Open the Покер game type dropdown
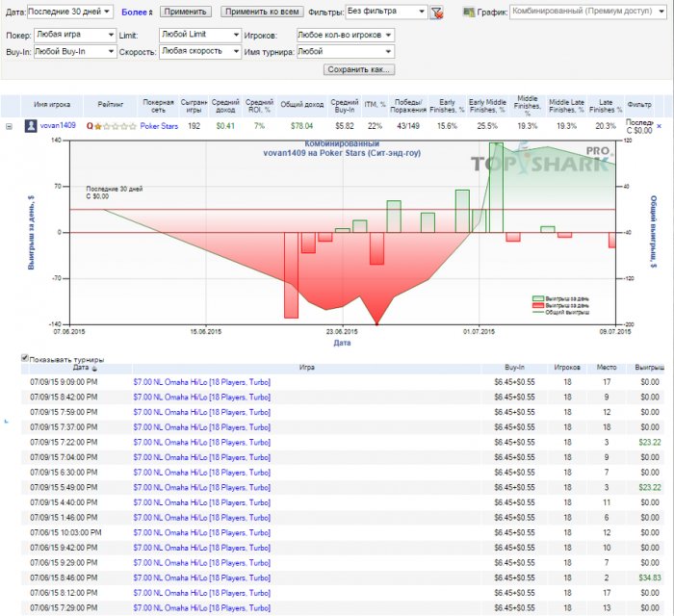This screenshot has width=674, height=616. 73,34
